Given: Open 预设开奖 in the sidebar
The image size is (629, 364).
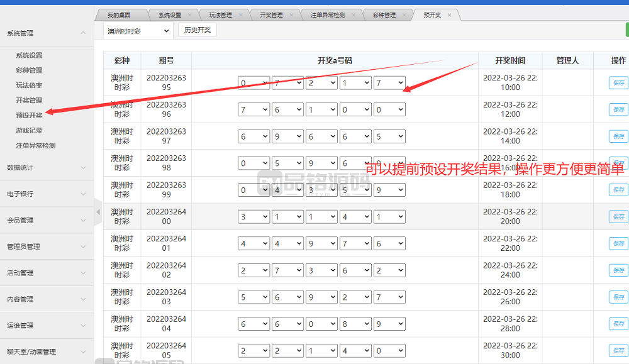Looking at the screenshot, I should (30, 115).
